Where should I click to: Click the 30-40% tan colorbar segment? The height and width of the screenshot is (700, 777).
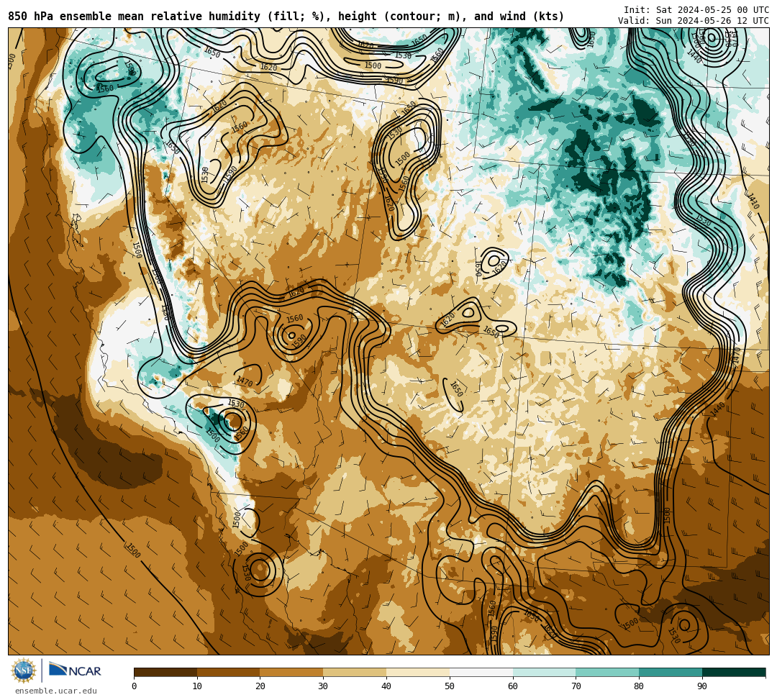pyautogui.click(x=355, y=672)
